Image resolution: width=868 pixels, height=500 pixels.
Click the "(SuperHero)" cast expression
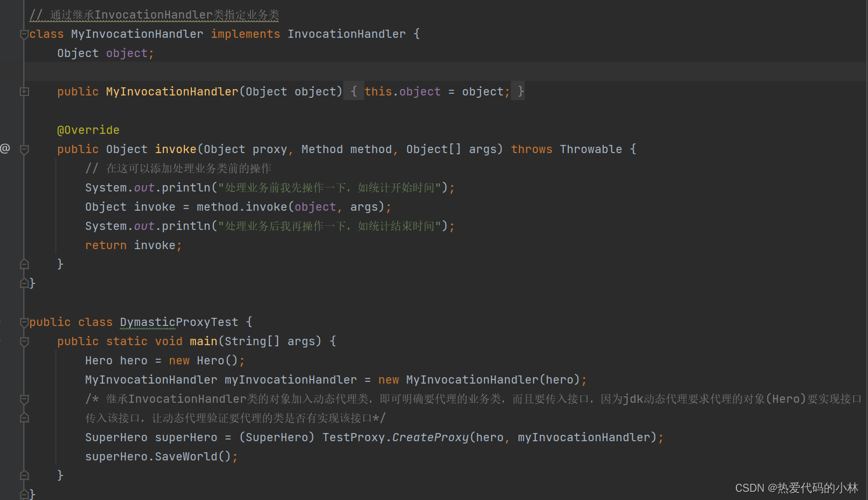coord(277,437)
